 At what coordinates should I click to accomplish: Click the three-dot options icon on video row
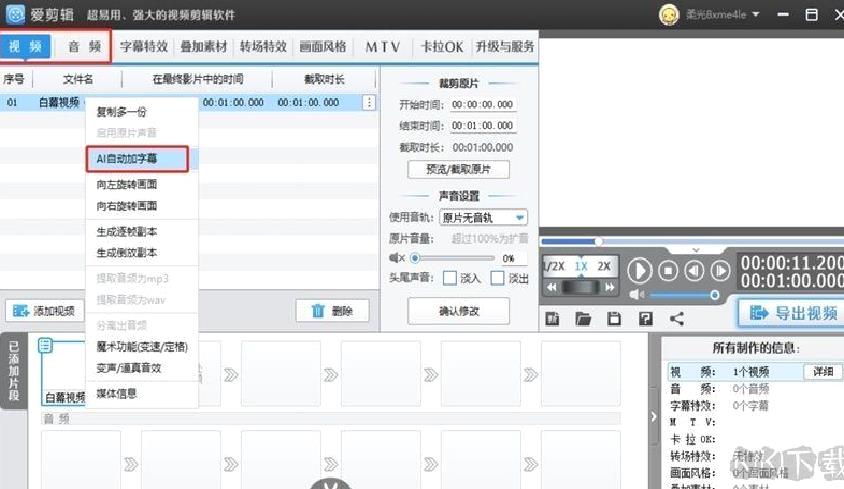point(369,102)
